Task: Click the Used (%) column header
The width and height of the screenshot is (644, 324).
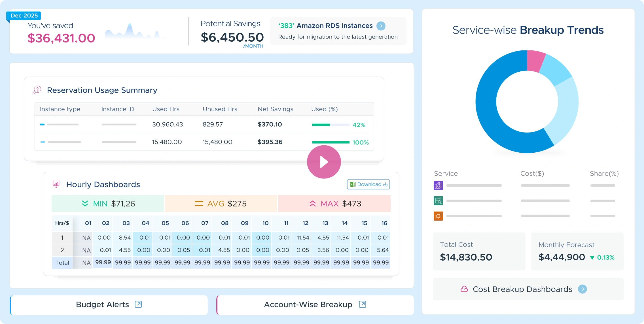Action: click(x=324, y=109)
